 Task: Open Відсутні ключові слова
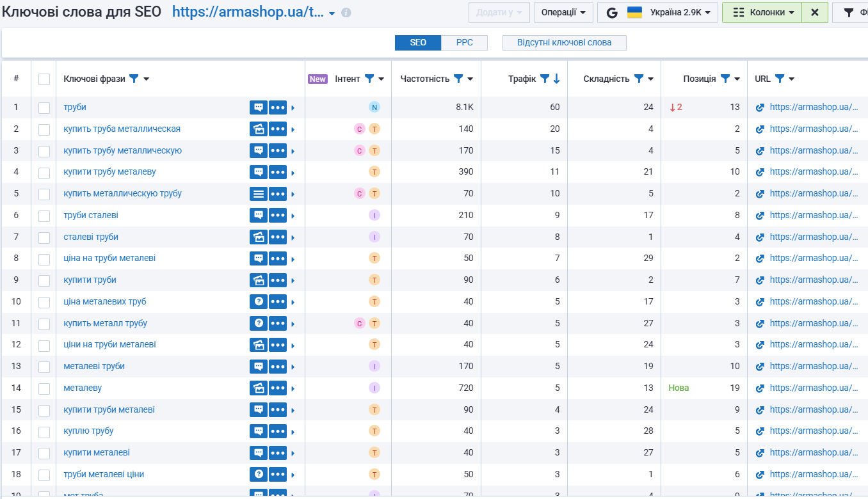point(565,43)
